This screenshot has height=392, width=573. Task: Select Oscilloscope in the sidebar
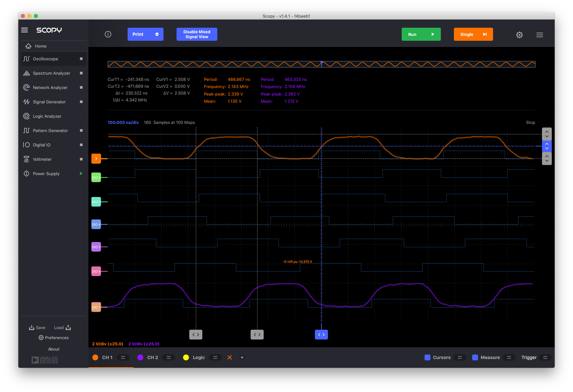tap(54, 59)
